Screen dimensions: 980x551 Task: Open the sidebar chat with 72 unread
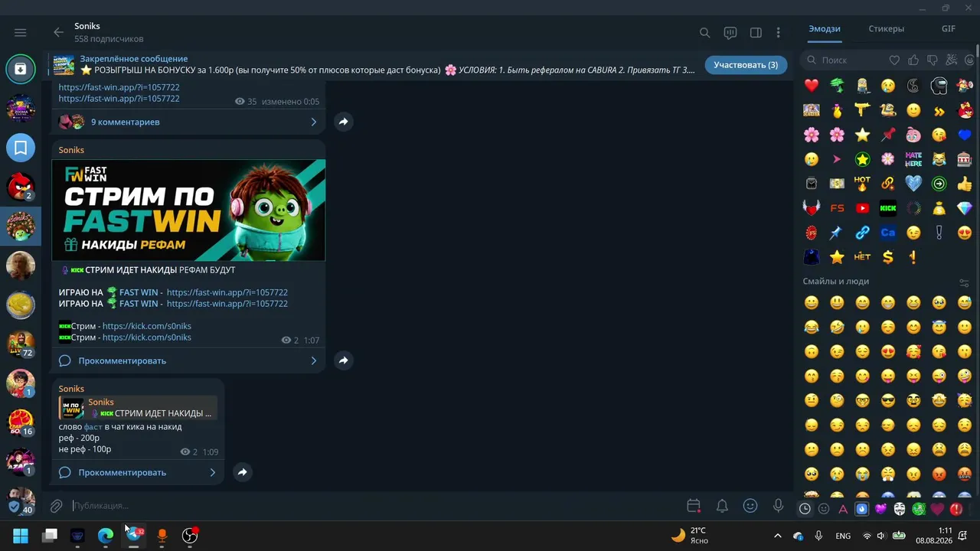point(21,344)
